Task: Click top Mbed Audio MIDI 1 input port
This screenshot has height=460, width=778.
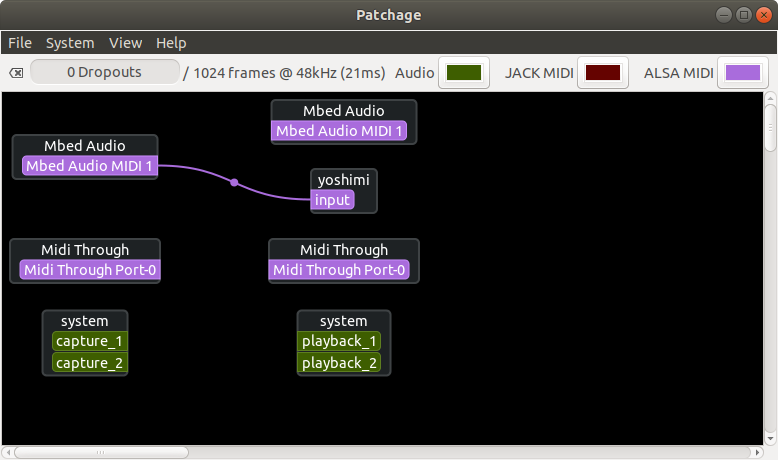Action: click(339, 131)
